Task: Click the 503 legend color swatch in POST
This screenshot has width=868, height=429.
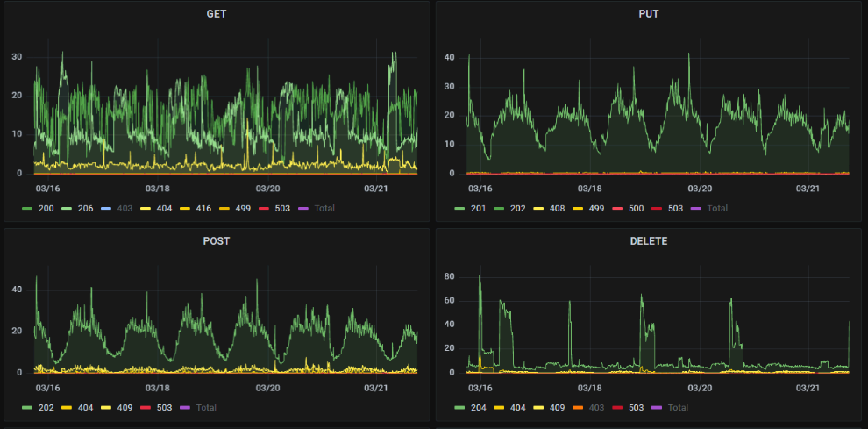Action: [x=146, y=408]
